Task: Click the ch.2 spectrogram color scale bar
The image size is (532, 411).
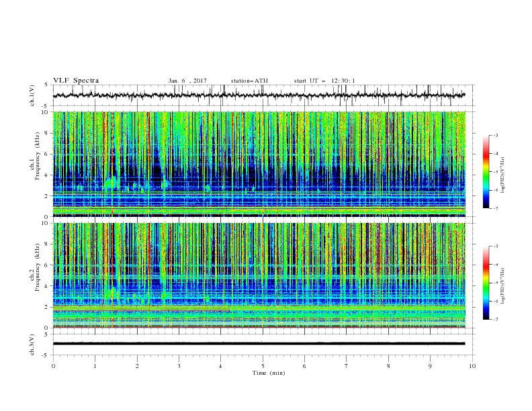Action: coord(486,283)
